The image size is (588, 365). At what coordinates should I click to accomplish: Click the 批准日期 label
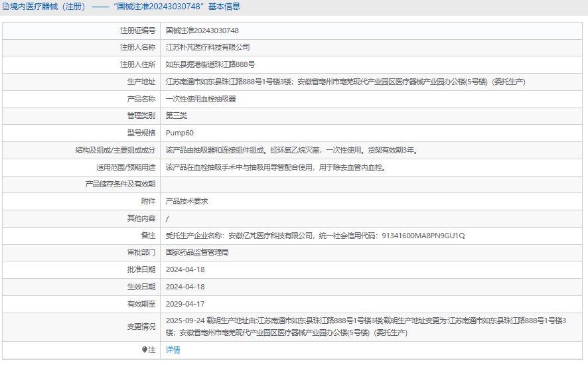pos(141,269)
